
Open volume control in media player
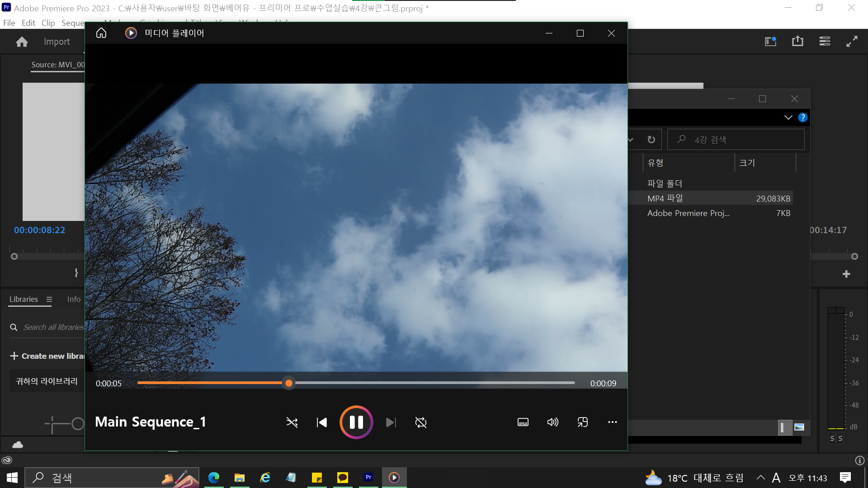click(552, 422)
